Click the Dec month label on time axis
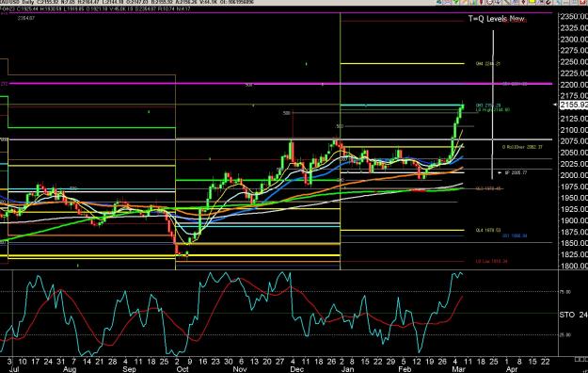 (296, 369)
